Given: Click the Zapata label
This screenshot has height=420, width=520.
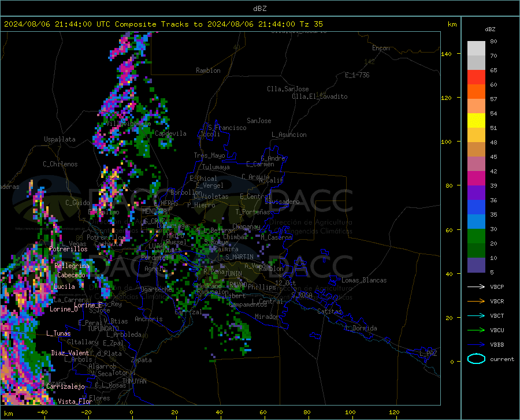Looking at the screenshot, I should point(142,360).
